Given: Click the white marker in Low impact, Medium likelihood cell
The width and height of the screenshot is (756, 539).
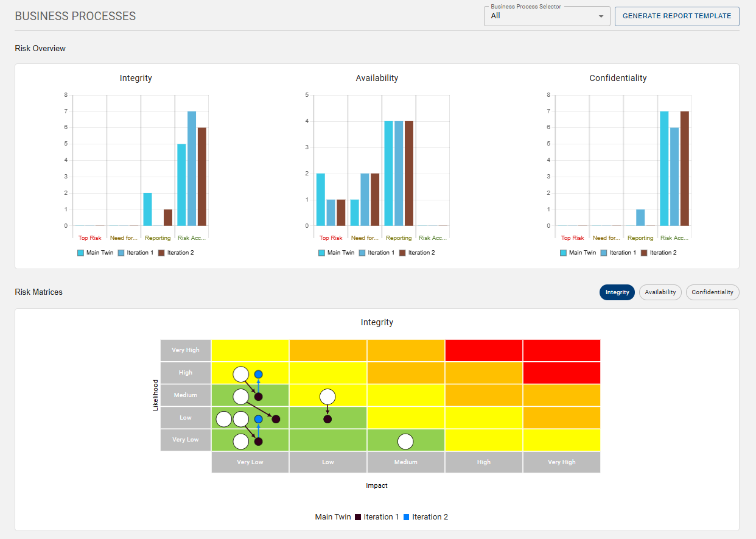Looking at the screenshot, I should point(327,396).
